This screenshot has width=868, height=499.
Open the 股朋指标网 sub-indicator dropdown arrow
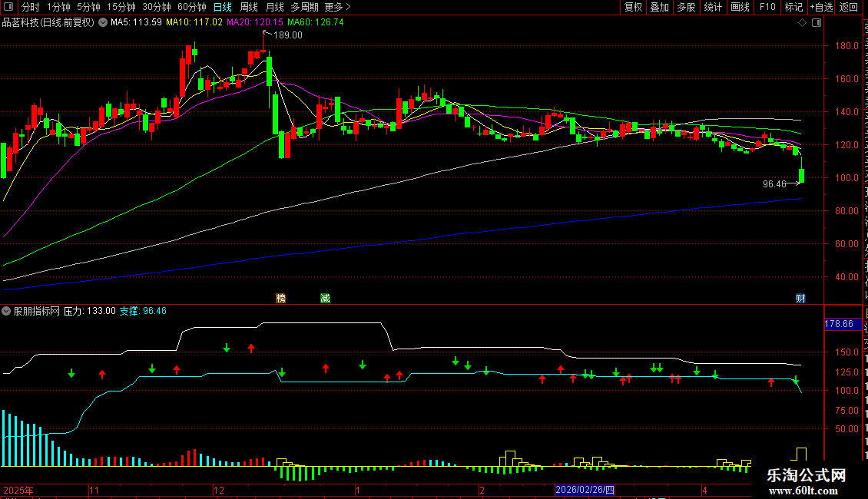click(x=6, y=311)
